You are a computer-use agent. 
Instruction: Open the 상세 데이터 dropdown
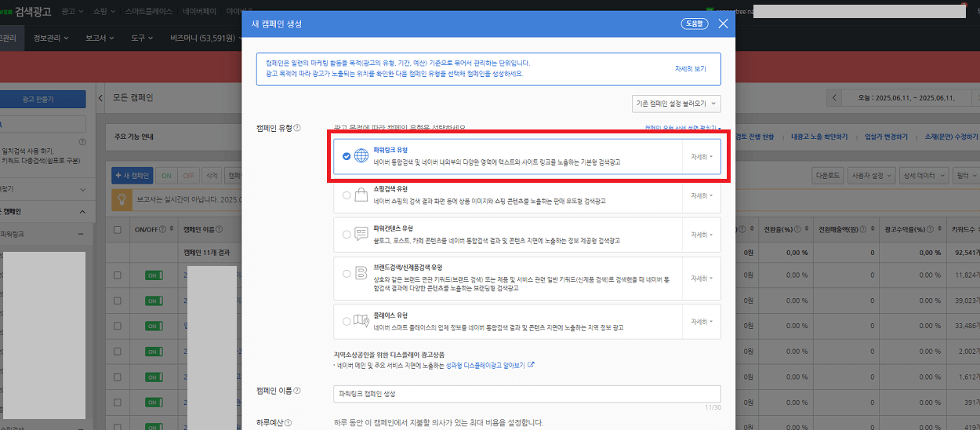click(924, 176)
